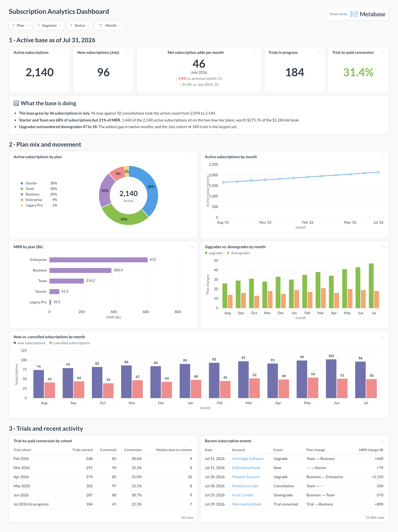Open MRR by plan ellipsis menu

pyautogui.click(x=192, y=247)
